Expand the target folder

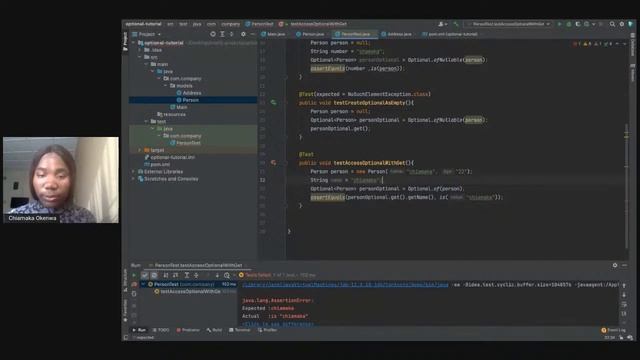click(140, 150)
